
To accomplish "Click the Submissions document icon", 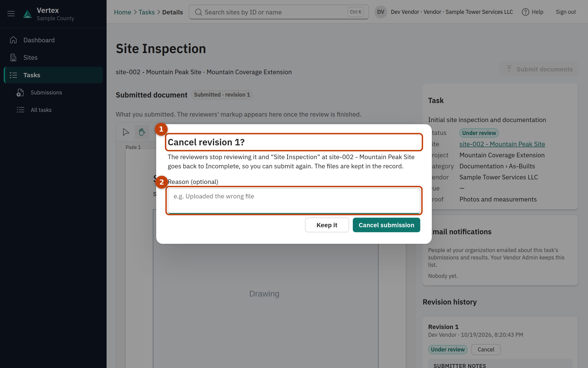I will click(x=20, y=93).
